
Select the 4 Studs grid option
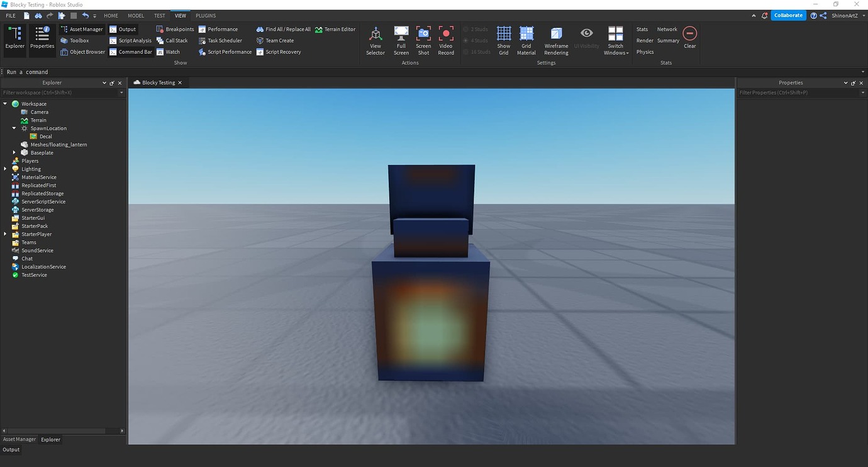[x=477, y=40]
